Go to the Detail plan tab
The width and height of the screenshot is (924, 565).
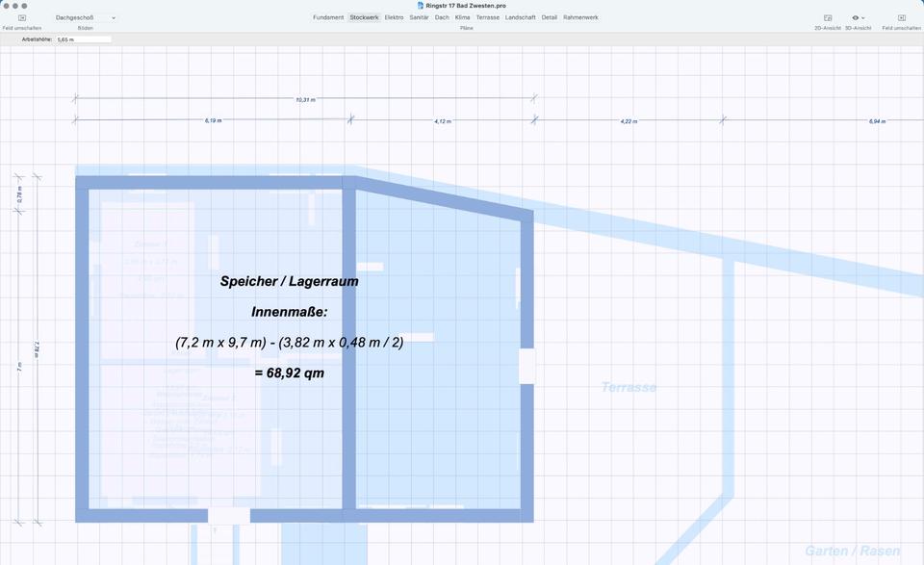(x=549, y=17)
